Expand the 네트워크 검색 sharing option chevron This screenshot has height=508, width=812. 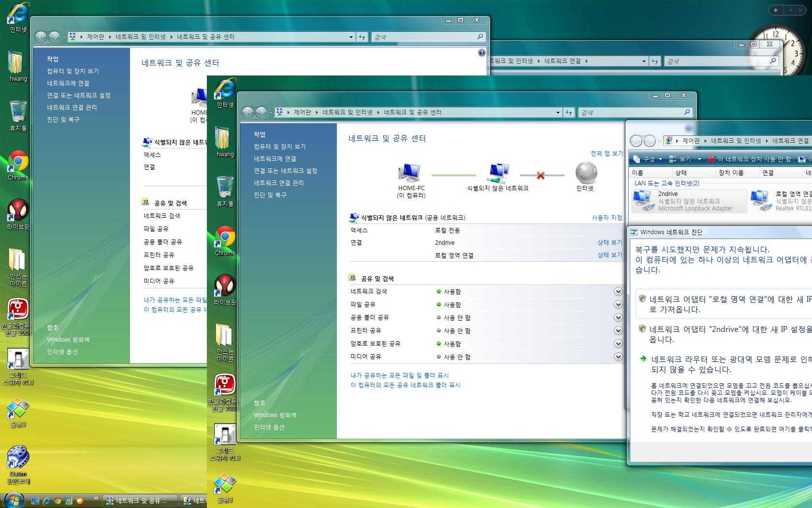click(x=618, y=291)
